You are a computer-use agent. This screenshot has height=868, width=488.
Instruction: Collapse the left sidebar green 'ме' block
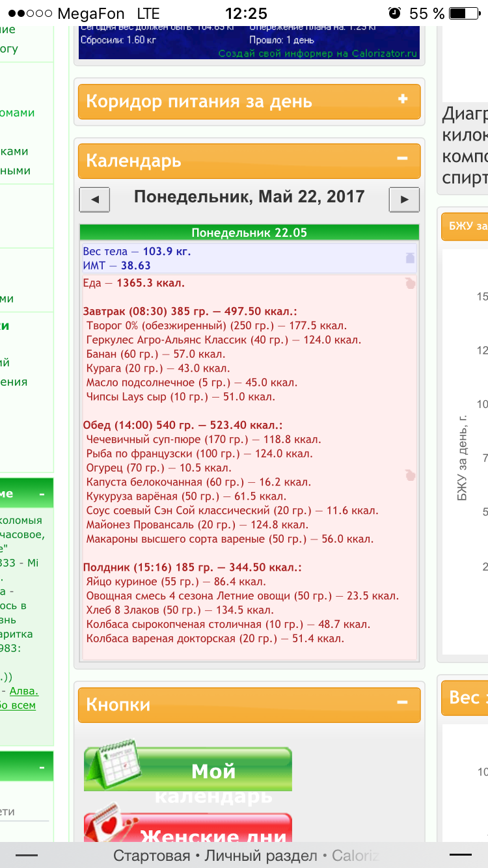42,494
